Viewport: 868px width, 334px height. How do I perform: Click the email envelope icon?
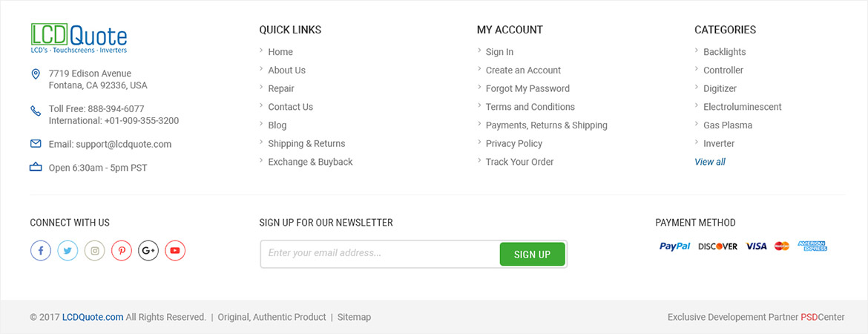(x=36, y=144)
